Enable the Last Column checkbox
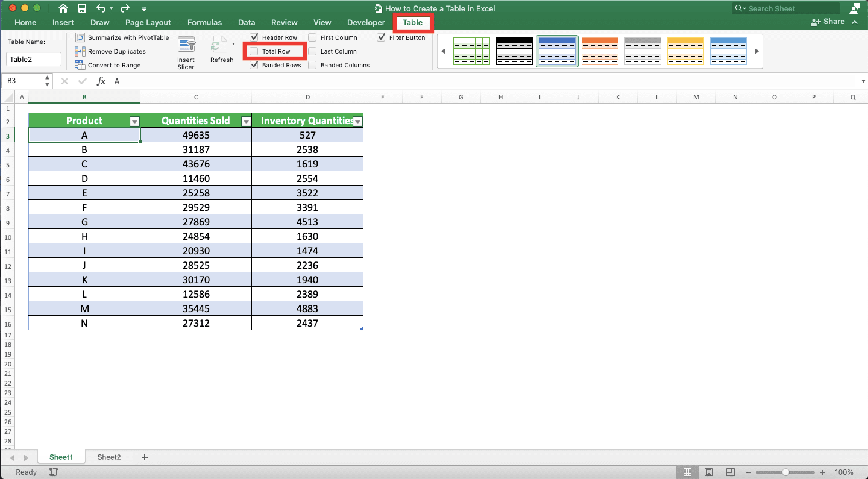868x479 pixels. click(312, 51)
